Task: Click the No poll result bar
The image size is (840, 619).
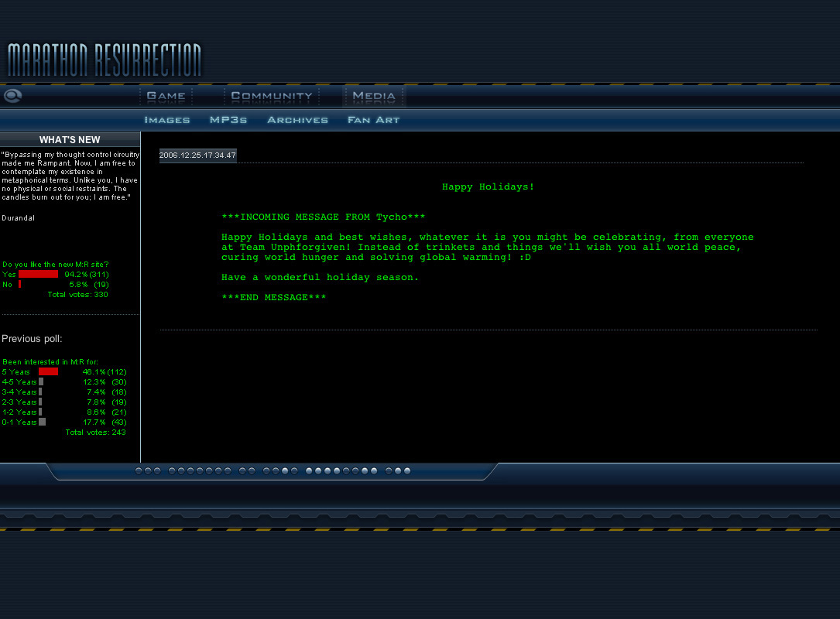Action: (20, 284)
